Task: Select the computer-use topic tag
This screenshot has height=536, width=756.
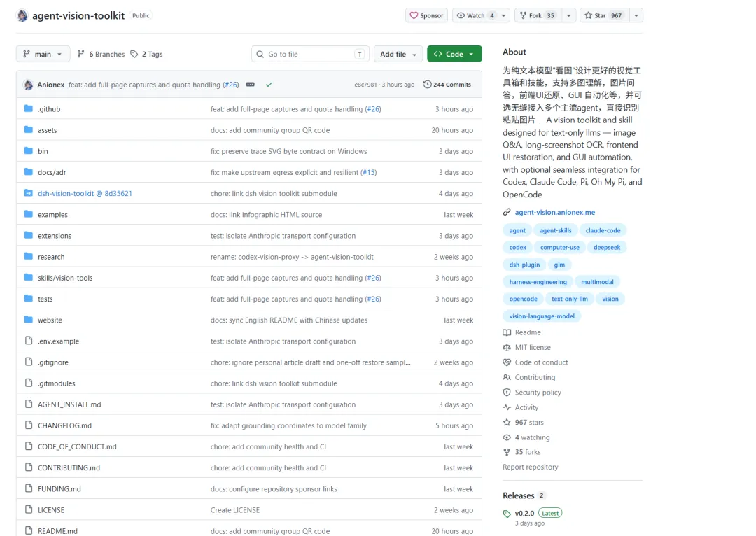Action: click(x=560, y=247)
